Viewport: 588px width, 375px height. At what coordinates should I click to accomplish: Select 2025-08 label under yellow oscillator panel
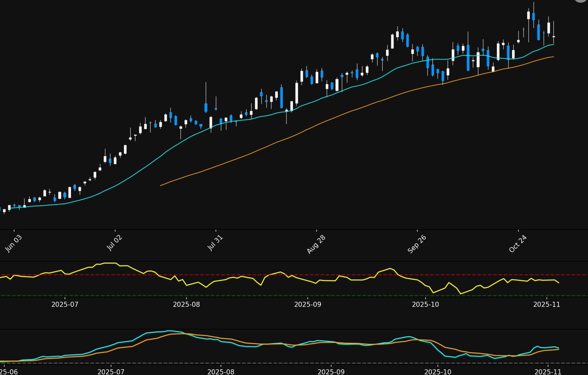[186, 304]
